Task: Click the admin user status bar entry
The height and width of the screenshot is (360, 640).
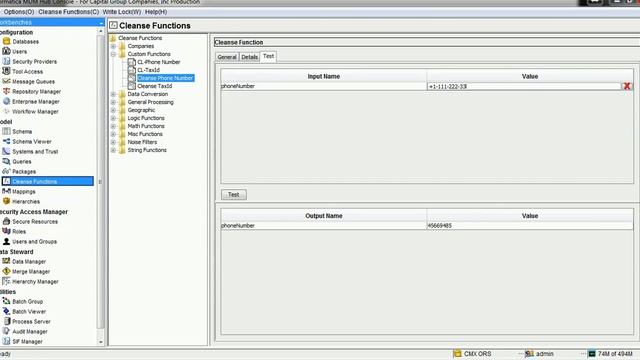Action: (x=540, y=353)
